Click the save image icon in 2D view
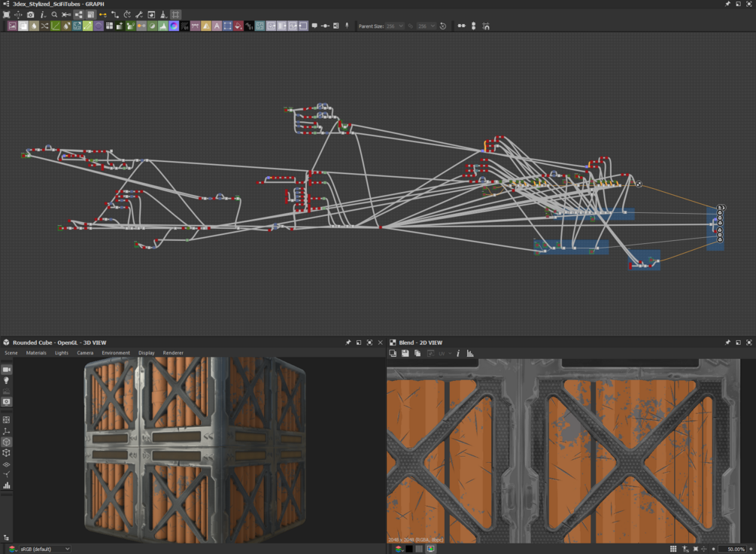The image size is (756, 554). (405, 353)
